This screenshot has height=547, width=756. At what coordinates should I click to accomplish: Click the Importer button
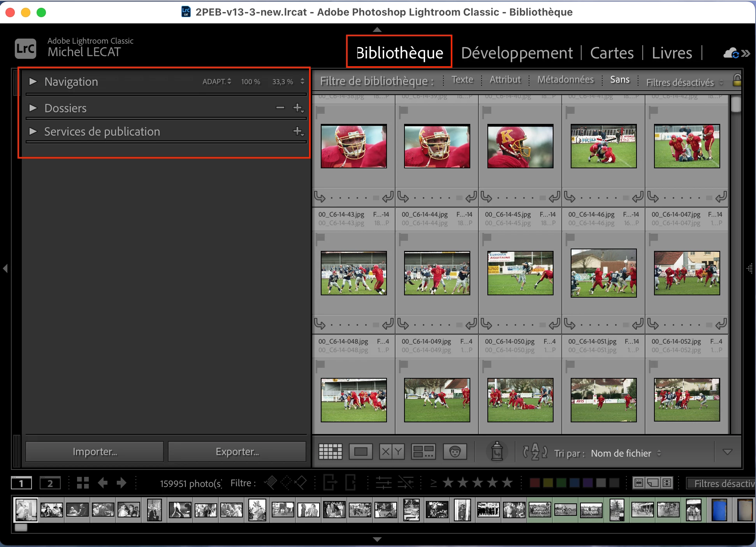(95, 452)
